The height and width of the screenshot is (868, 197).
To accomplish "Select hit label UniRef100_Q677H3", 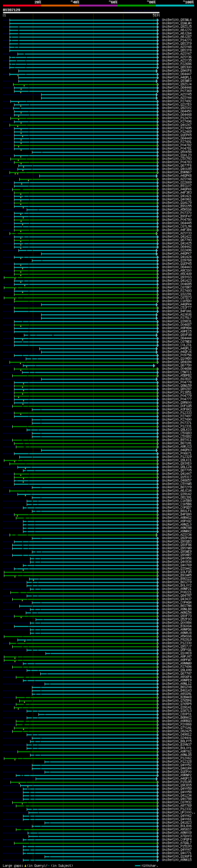I will [x=176, y=240].
